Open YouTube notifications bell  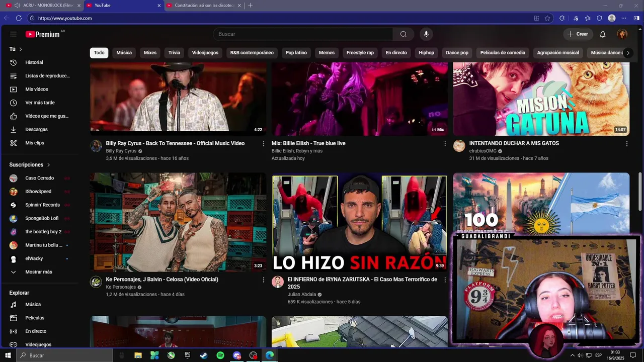(x=603, y=34)
